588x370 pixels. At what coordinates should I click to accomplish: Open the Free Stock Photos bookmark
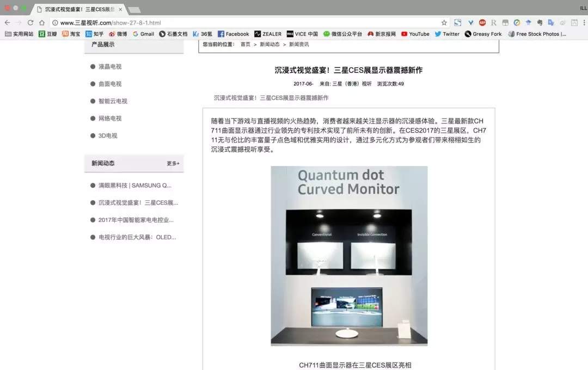click(x=537, y=34)
